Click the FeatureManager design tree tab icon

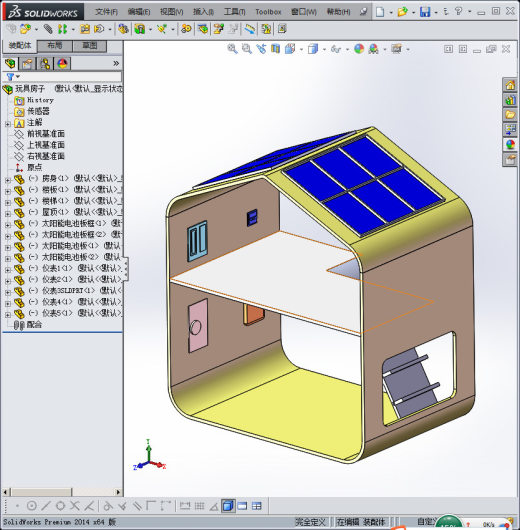point(10,63)
